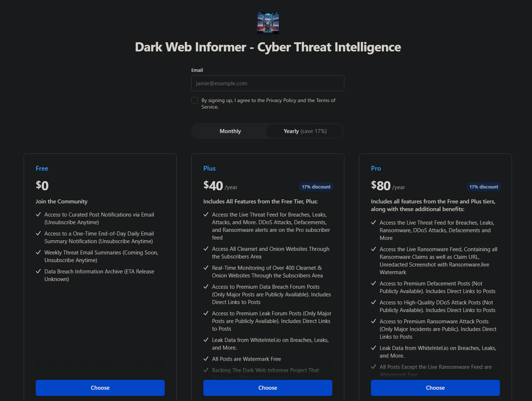Screen dimensions: 532x401
Task: Click checkmark next to High-Quality DDoS Attack Posts
Action: [x=373, y=302]
